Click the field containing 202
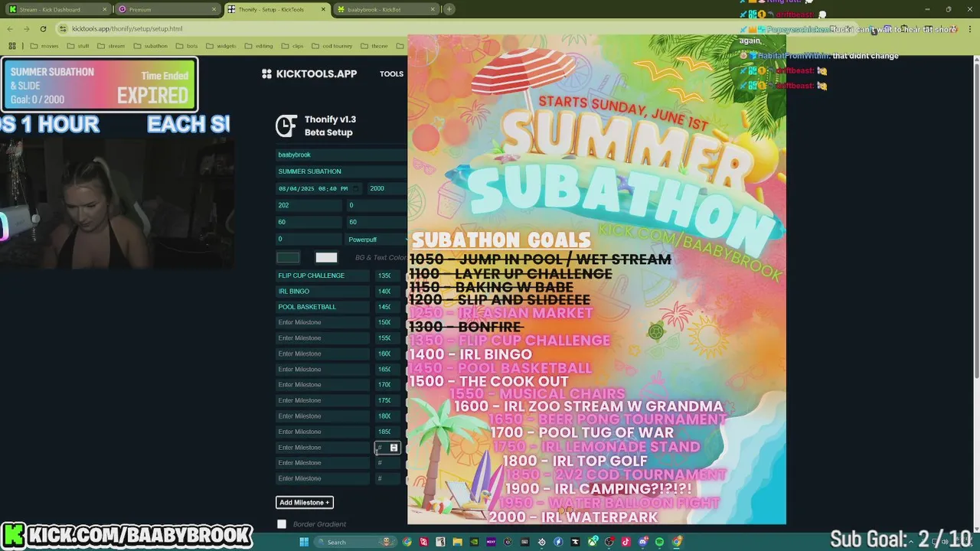This screenshot has height=551, width=980. click(x=309, y=205)
